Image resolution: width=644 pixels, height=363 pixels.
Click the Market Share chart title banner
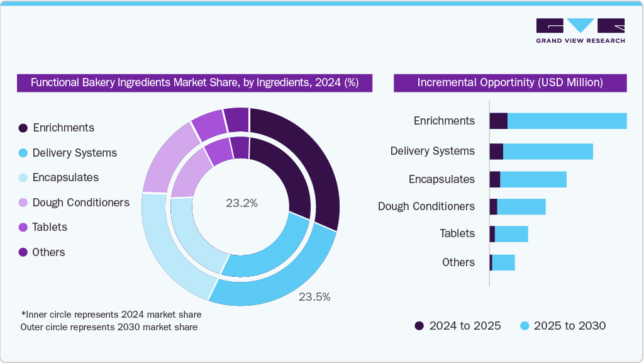pyautogui.click(x=195, y=82)
